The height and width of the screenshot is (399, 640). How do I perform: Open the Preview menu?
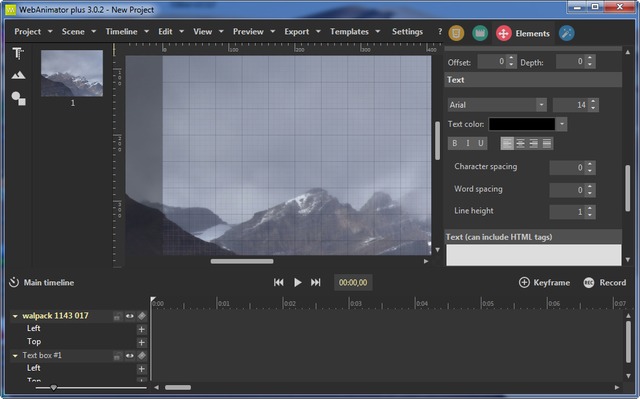coord(253,31)
